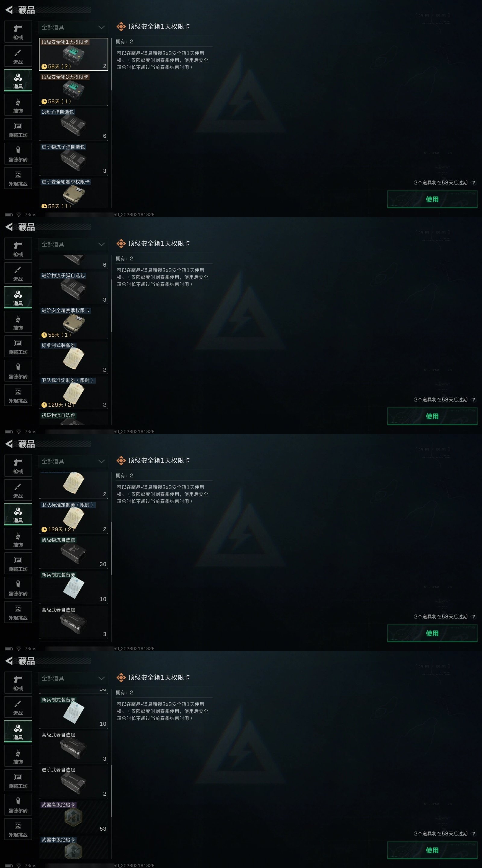Open 曼德尔砖 category beside the 武器高级经验卡 list

18,805
